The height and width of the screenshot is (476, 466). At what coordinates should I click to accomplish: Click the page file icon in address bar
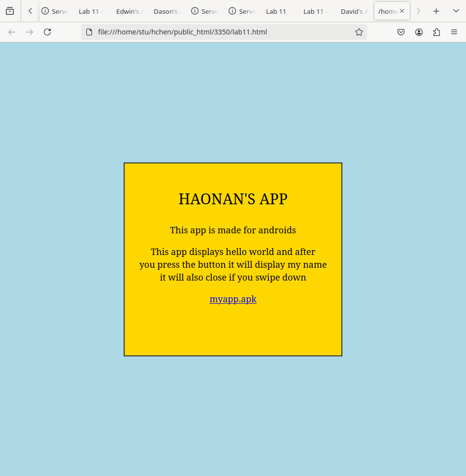[x=89, y=32]
